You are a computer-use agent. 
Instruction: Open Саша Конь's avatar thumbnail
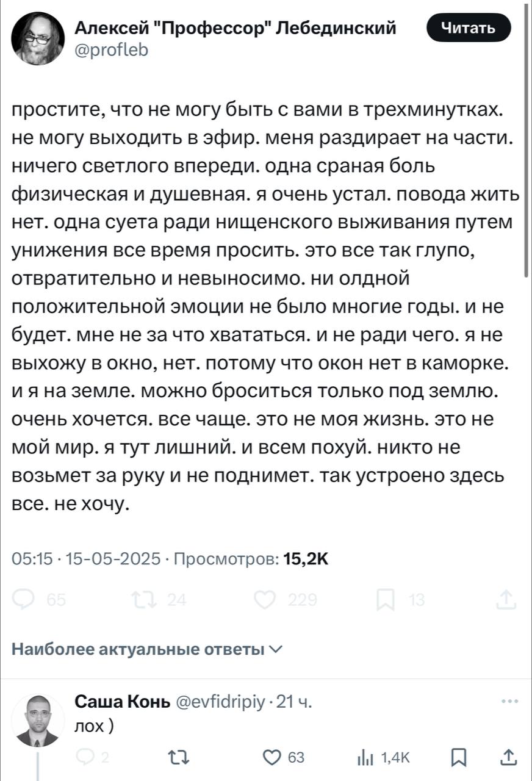tap(38, 720)
